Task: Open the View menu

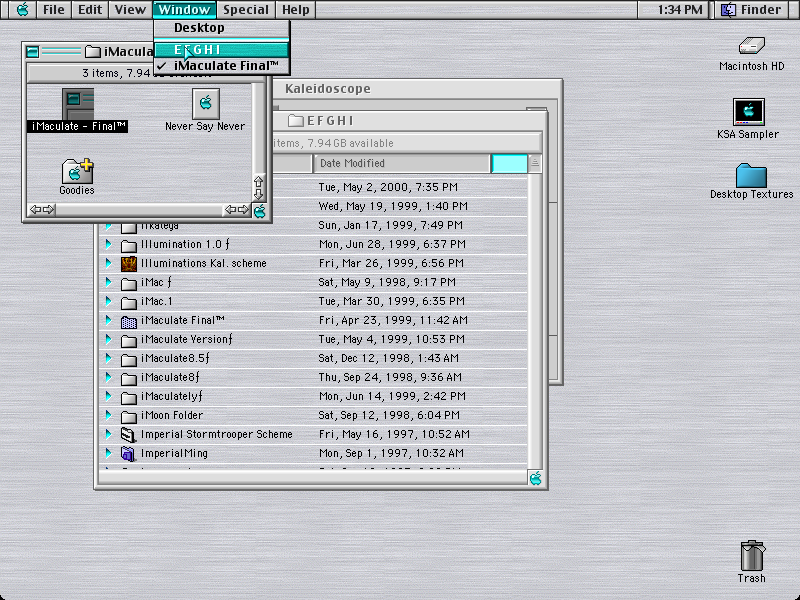Action: click(130, 9)
